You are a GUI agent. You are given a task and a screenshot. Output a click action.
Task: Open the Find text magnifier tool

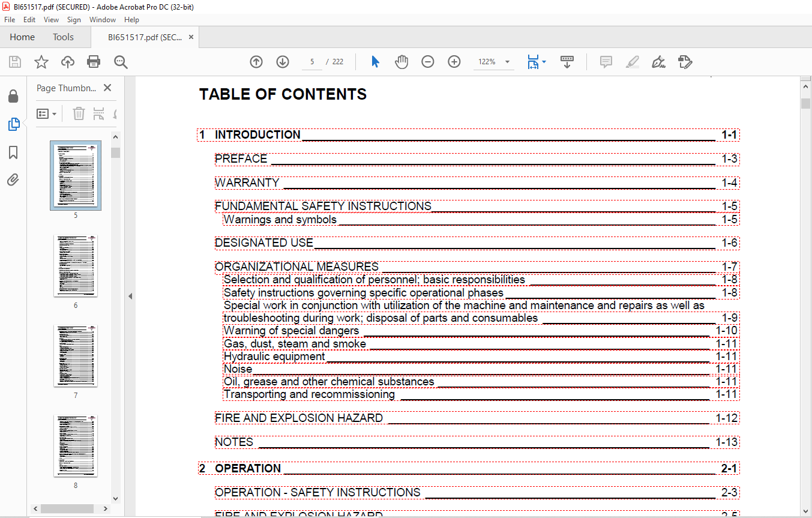[x=121, y=62]
